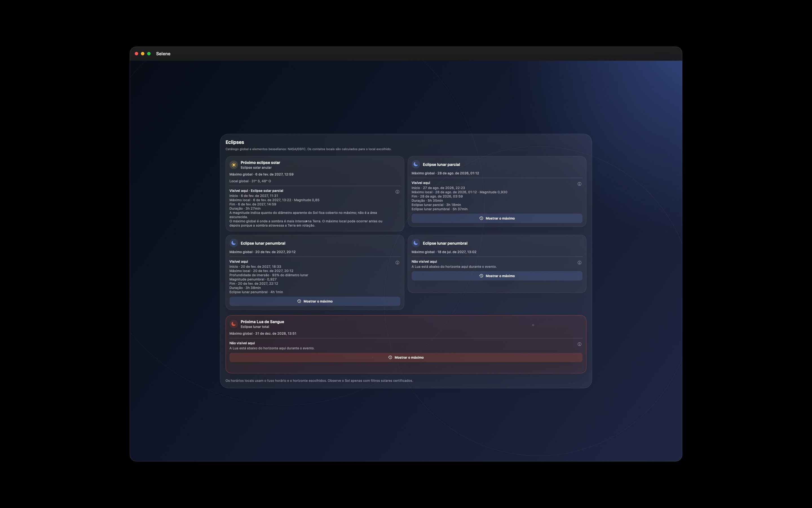The image size is (812, 508).
Task: Click Visível aqui · Eclipse solar parcial text
Action: point(256,191)
